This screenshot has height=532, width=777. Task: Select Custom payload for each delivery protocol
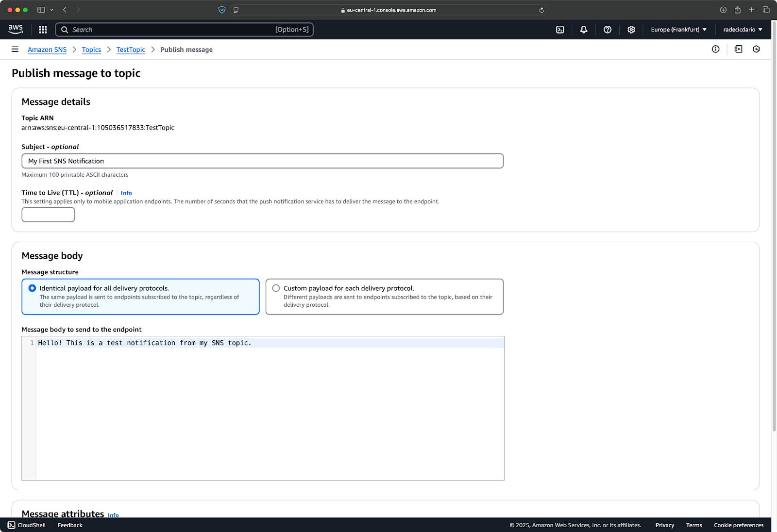click(x=385, y=297)
